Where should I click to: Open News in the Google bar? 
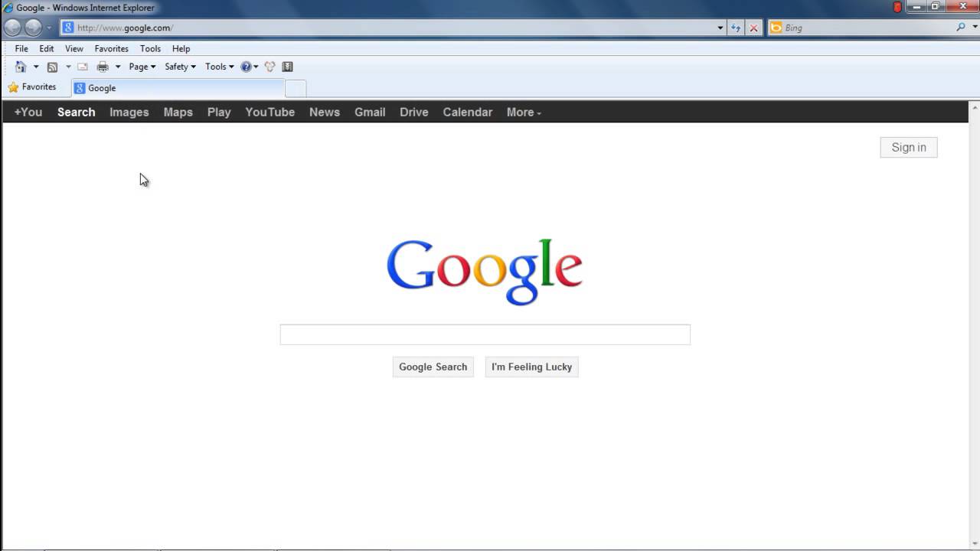click(x=325, y=112)
